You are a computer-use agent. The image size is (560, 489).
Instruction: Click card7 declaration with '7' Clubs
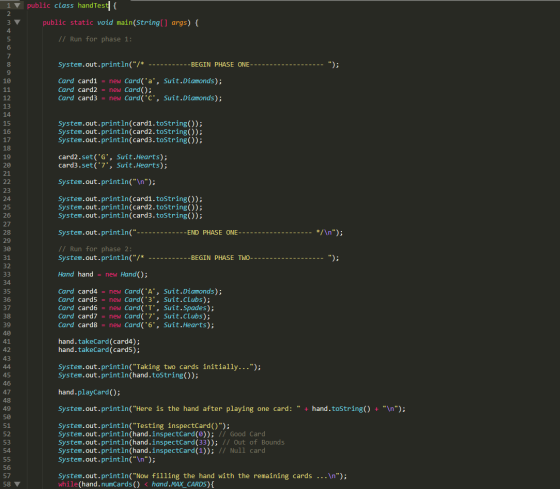(134, 316)
